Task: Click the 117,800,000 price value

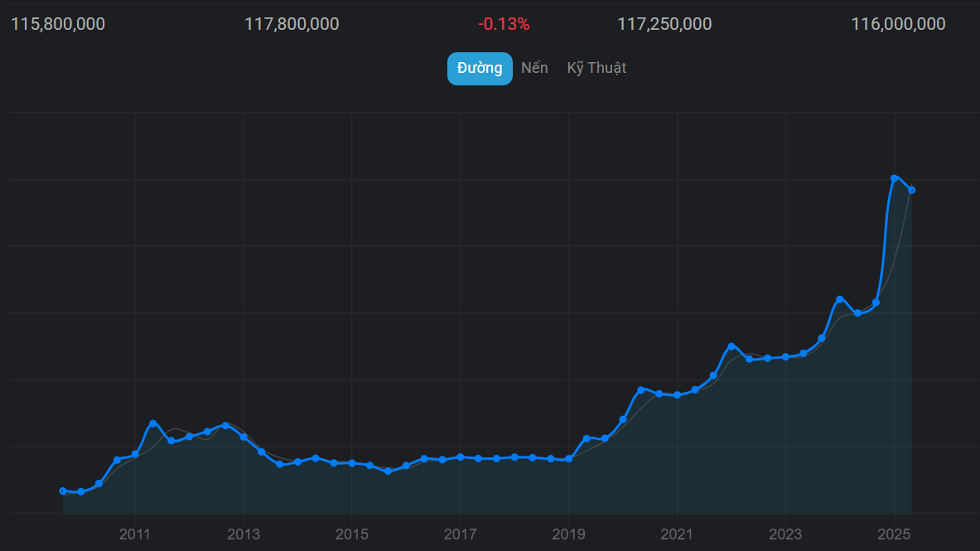Action: coord(292,24)
